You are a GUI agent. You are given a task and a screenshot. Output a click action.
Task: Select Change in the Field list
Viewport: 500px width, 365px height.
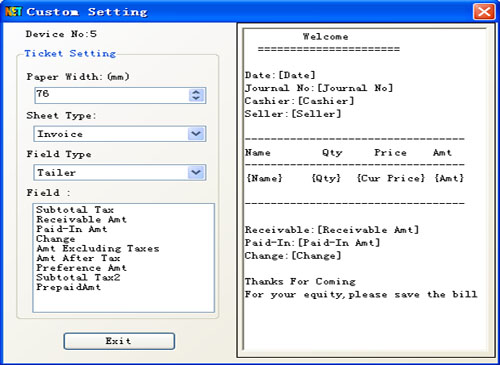pos(56,239)
